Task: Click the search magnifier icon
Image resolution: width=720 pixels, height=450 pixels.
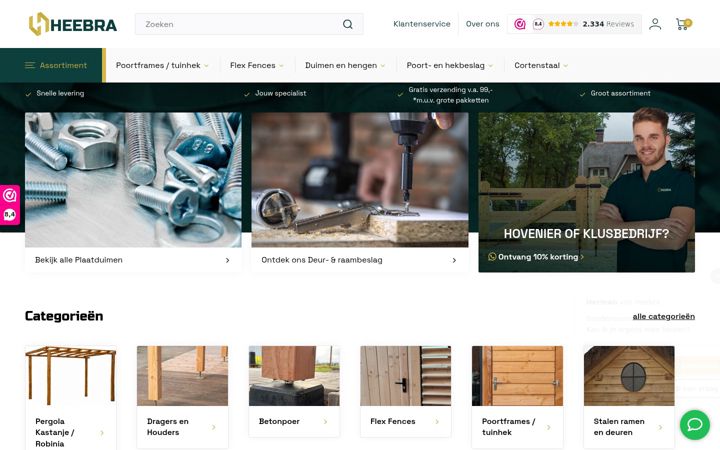Action: coord(348,24)
